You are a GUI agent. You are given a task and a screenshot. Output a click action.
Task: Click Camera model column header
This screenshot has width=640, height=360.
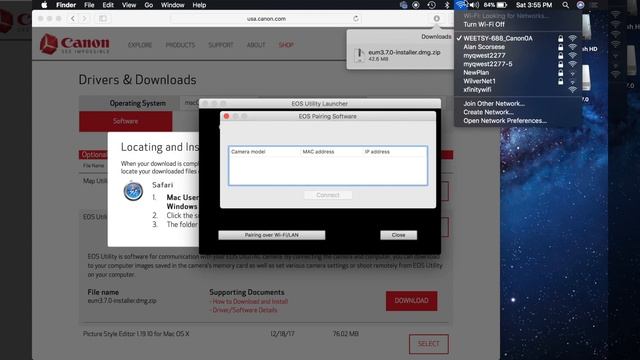click(x=248, y=152)
